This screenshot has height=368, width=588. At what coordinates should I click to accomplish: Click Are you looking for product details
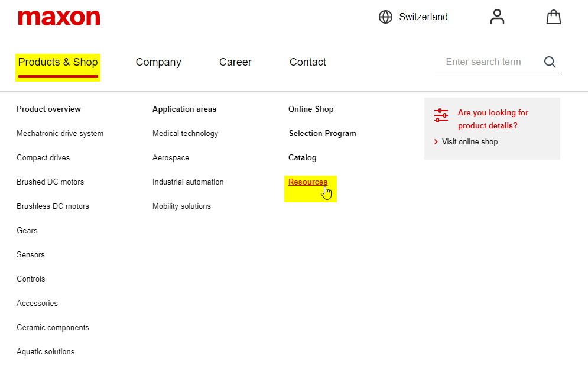click(x=493, y=119)
